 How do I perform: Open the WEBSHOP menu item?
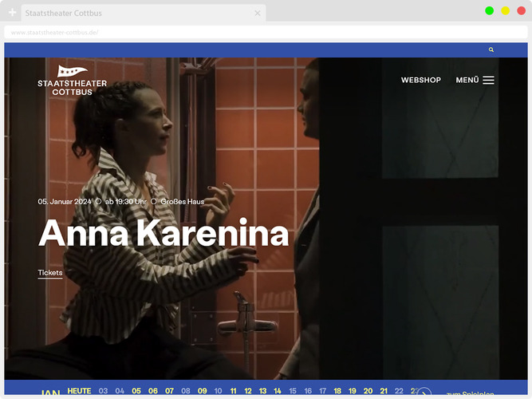click(420, 80)
